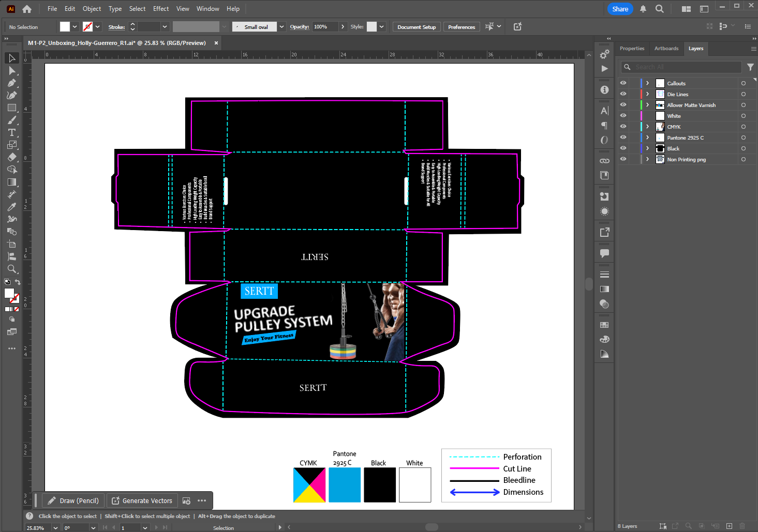
Task: Select the Eyedropper tool
Action: tap(12, 207)
